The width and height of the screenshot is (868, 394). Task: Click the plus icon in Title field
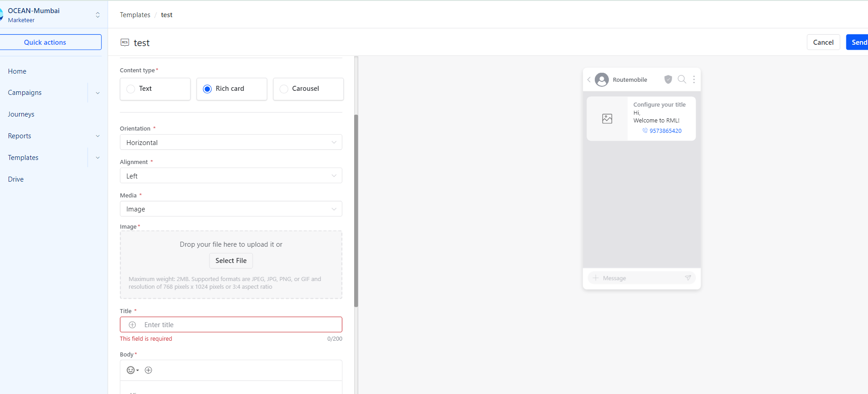(133, 325)
